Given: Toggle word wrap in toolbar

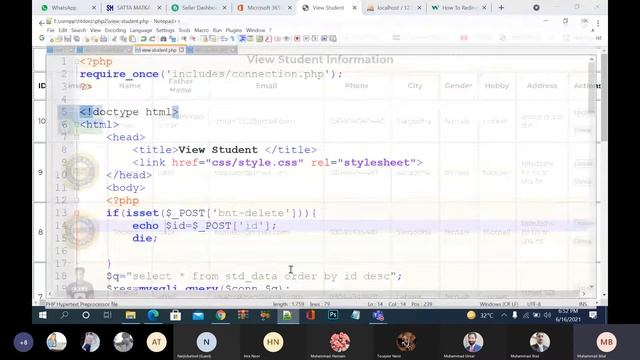Looking at the screenshot, I should tap(224, 39).
